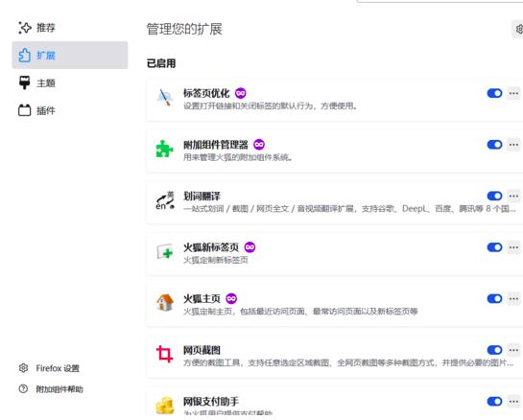Screen dimensions: 523x420
Task: Click the 标签页优化 extension icon
Action: 165,98
